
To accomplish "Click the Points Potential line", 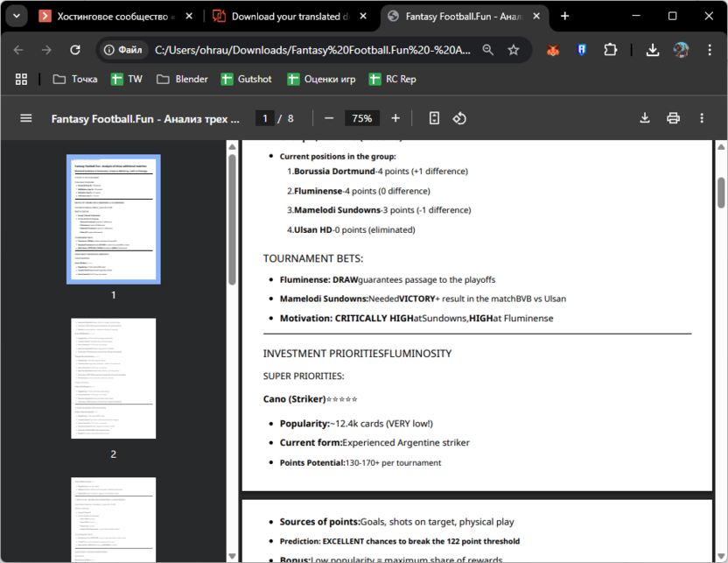I will (x=360, y=462).
